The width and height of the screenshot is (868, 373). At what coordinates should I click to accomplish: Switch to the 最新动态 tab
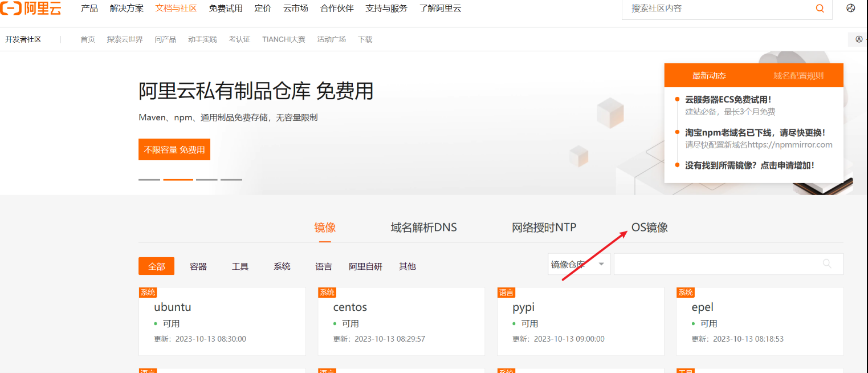point(709,75)
